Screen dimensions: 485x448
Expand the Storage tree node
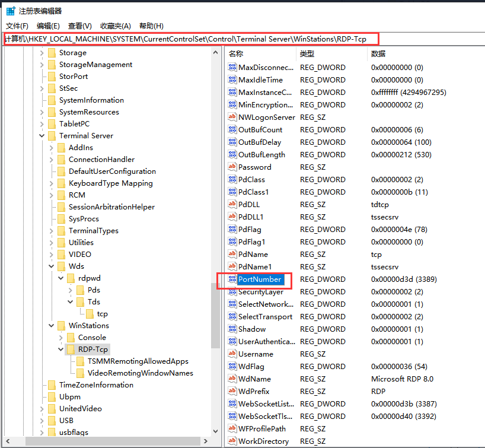[x=42, y=53]
